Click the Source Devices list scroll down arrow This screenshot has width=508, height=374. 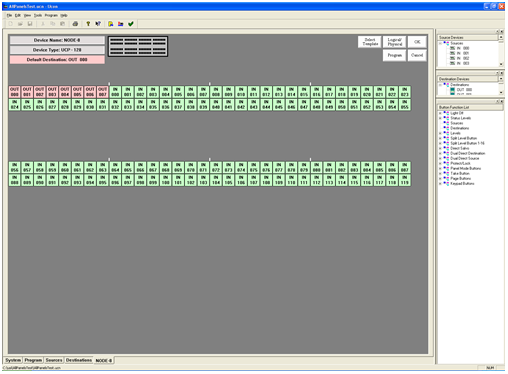coord(501,64)
